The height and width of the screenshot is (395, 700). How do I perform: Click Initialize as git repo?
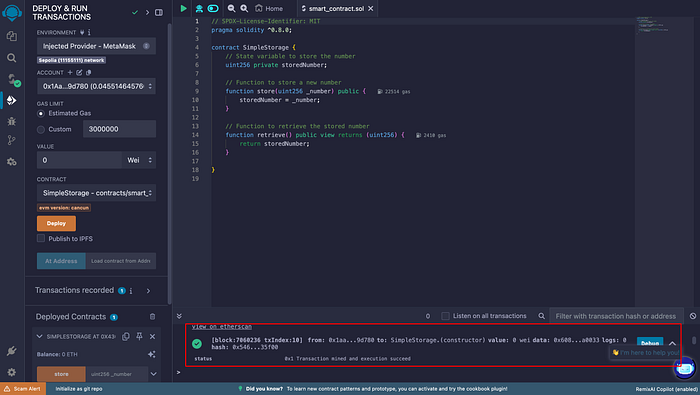(79, 389)
